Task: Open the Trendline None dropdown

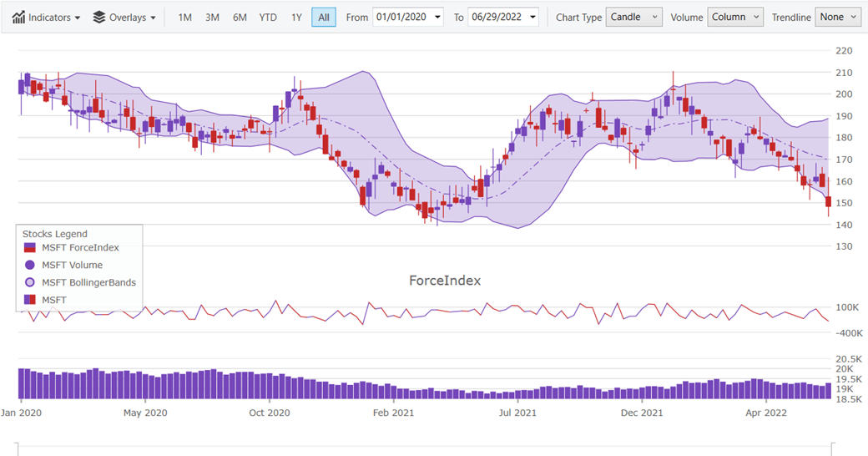Action: point(838,18)
